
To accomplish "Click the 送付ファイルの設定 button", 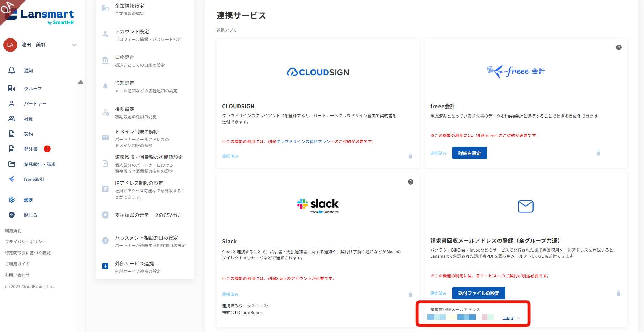I will point(479,293).
